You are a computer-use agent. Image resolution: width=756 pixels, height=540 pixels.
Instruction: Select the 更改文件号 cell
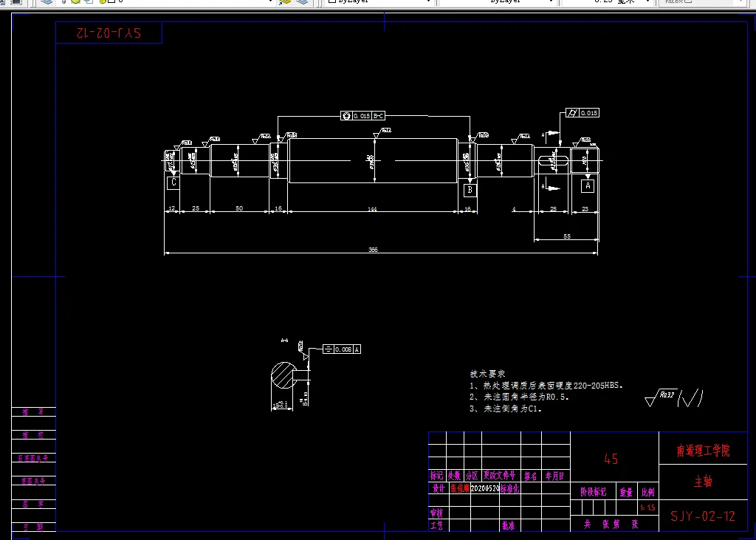[x=500, y=476]
